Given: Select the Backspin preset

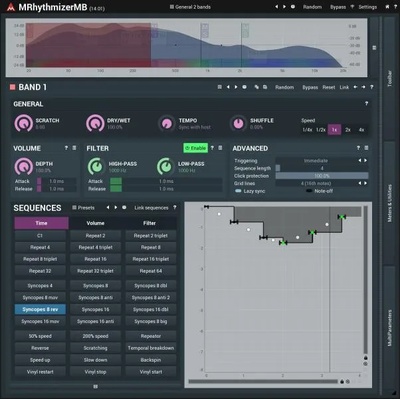Looking at the screenshot, I should [x=151, y=360].
